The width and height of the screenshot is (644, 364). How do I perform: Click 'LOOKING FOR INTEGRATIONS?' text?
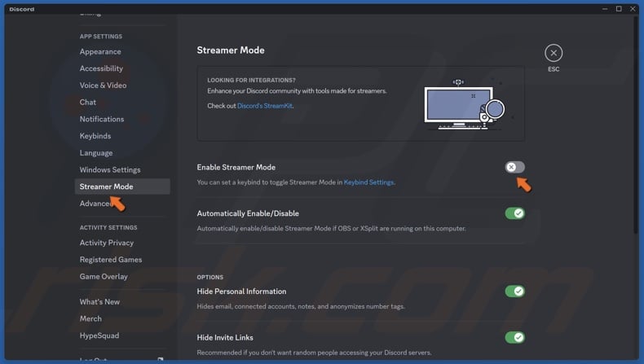point(251,80)
